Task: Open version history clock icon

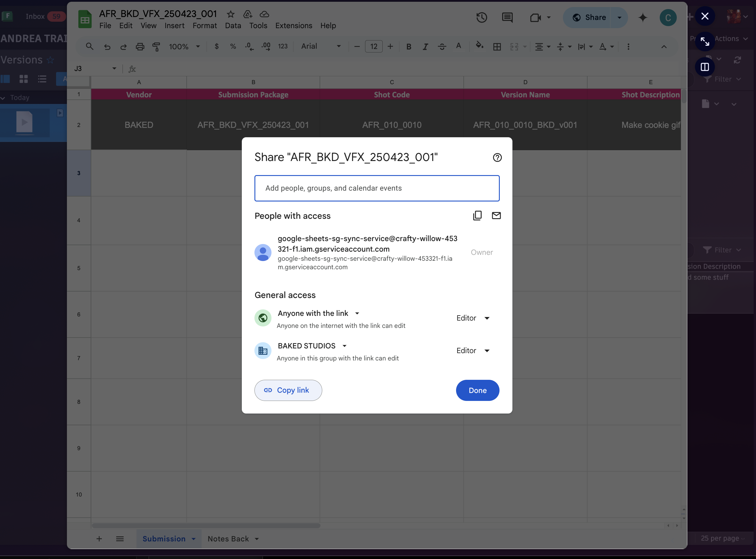Action: [481, 18]
